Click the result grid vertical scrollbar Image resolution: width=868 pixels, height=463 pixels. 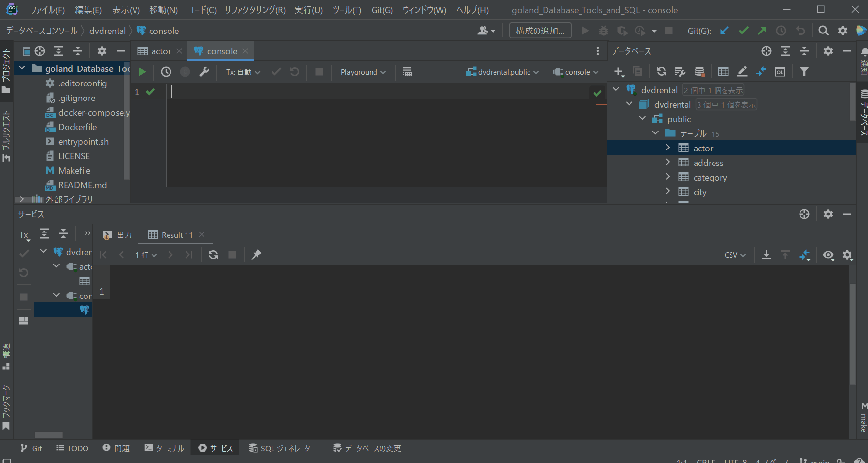tap(852, 335)
